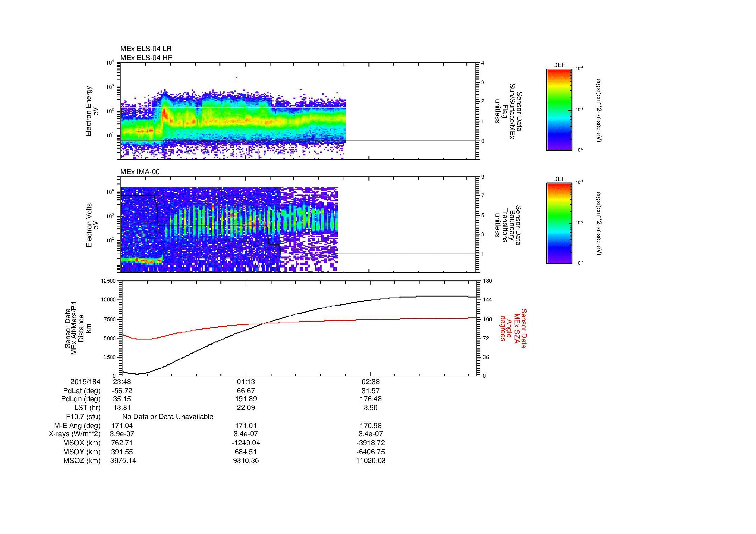The width and height of the screenshot is (756, 534).
Task: Click the top DEF color bar
Action: pos(559,110)
